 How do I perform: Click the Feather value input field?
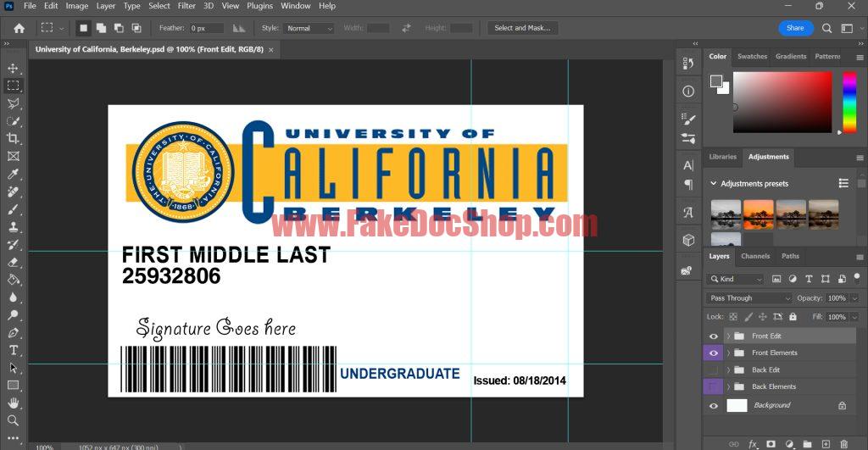pyautogui.click(x=207, y=28)
